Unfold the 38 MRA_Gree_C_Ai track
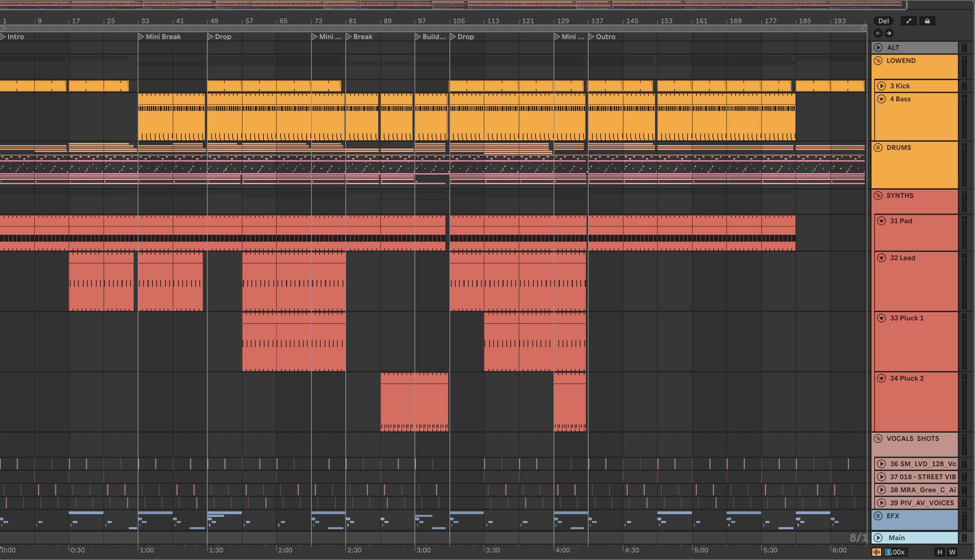The image size is (975, 560). (x=881, y=490)
